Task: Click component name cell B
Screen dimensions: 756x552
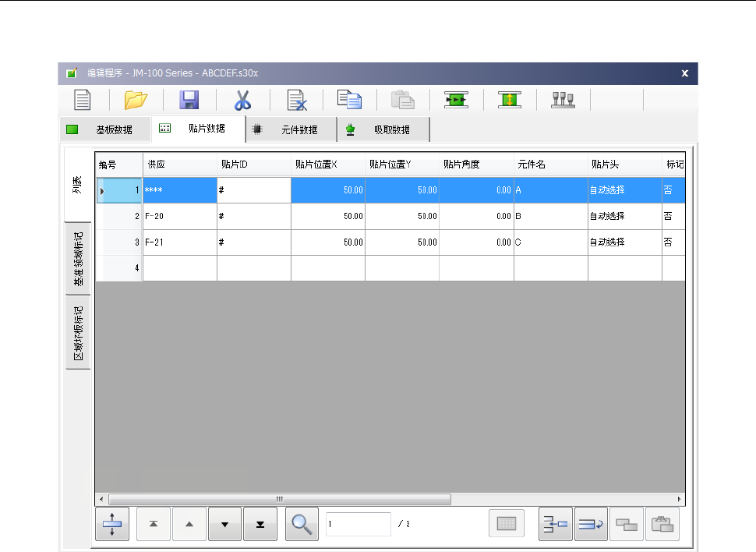Action: coord(551,216)
